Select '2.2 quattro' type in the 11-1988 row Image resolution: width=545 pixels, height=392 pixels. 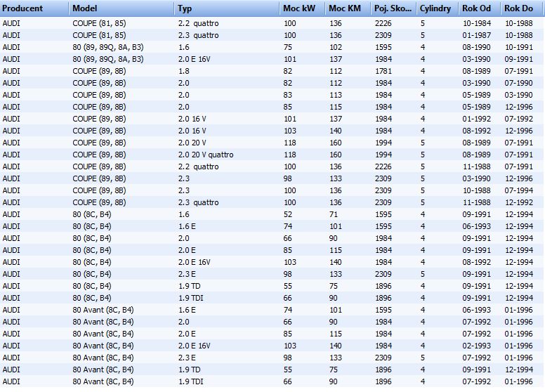pos(199,166)
